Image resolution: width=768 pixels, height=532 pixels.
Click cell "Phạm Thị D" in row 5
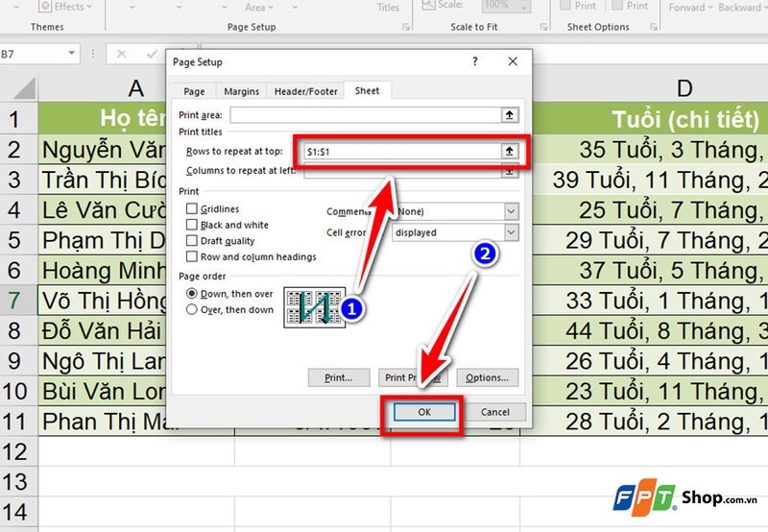[103, 240]
